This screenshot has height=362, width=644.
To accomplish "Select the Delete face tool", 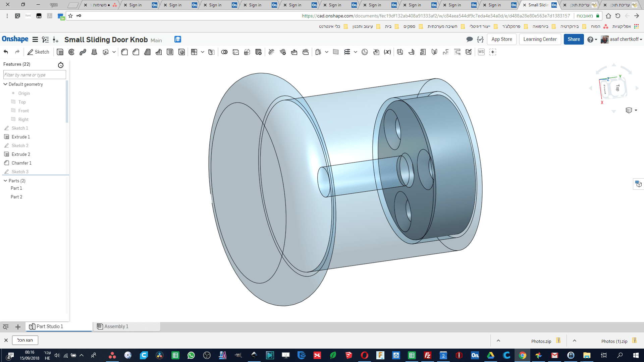I will point(283,52).
